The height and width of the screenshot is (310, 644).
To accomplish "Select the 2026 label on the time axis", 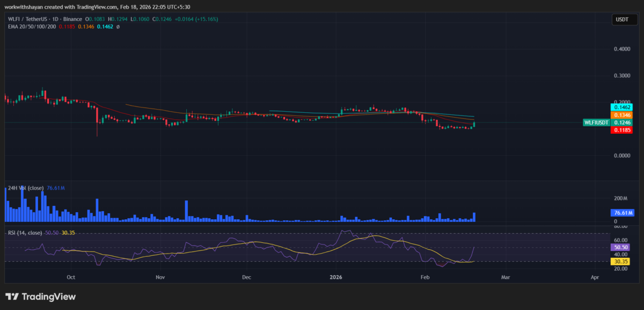I will (x=336, y=277).
